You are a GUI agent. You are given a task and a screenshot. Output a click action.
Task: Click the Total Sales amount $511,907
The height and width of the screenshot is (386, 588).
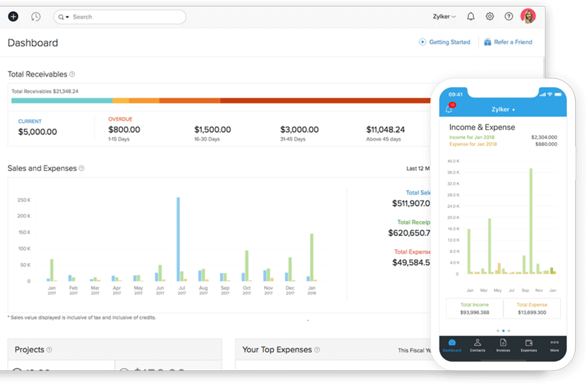[x=411, y=203]
